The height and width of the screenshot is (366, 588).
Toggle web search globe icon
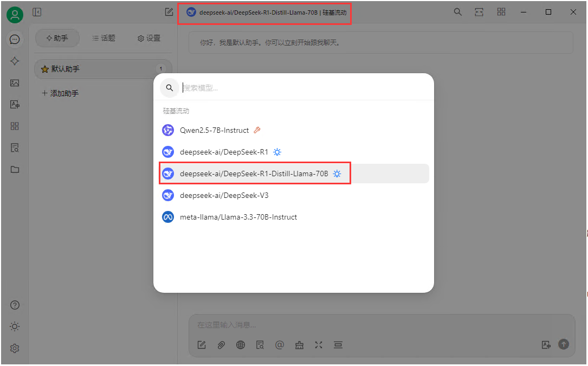(x=241, y=345)
